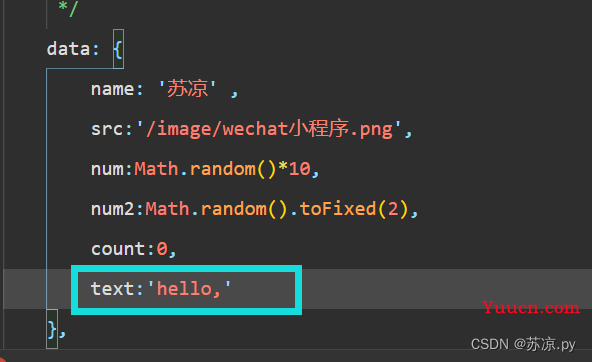The image size is (592, 362).
Task: Click the src property key
Action: (x=107, y=129)
